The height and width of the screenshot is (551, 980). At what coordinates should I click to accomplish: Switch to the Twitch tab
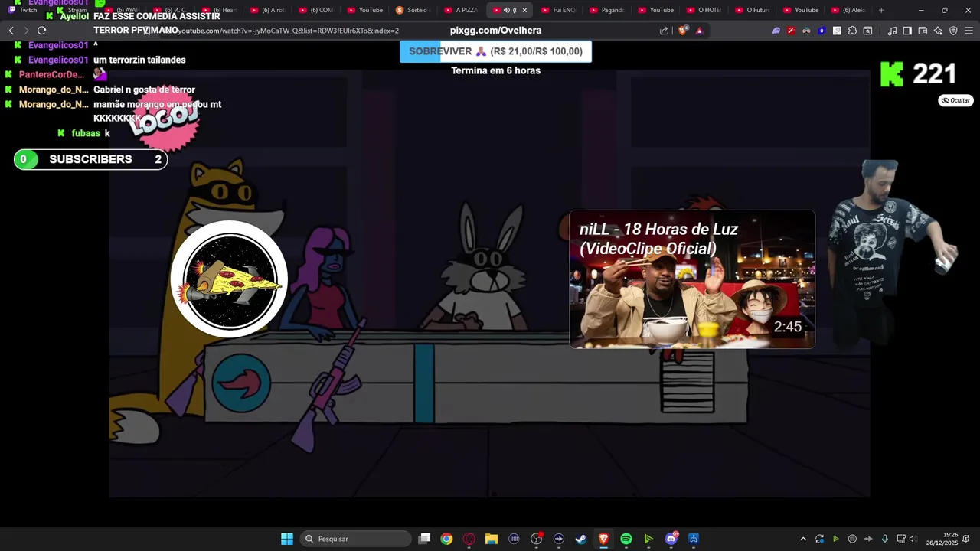click(23, 10)
